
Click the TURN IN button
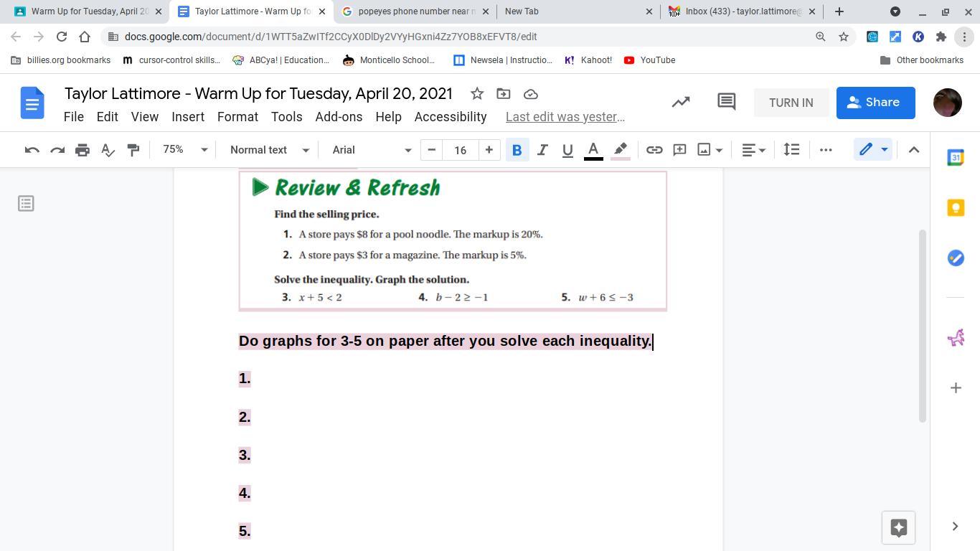[x=791, y=103]
